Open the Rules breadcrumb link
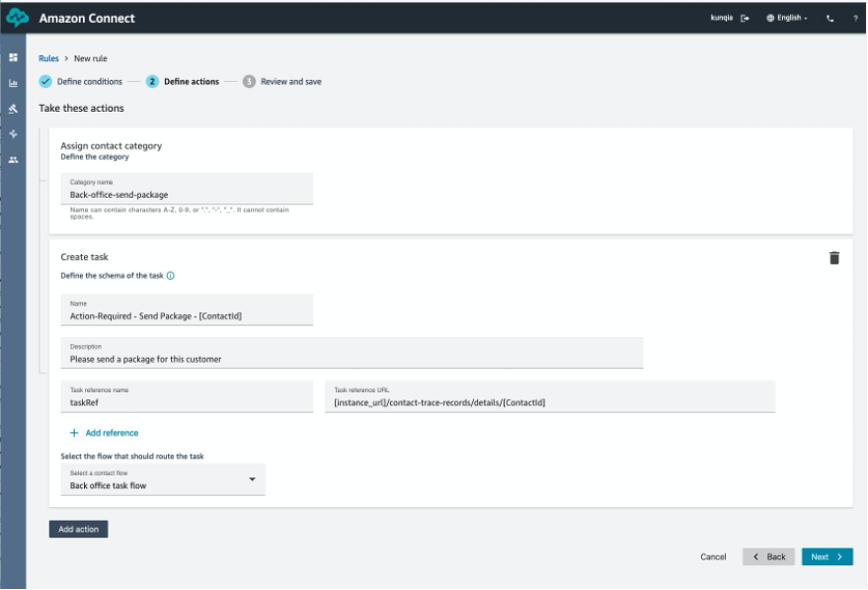Viewport: 868px width, 590px height. 48,58
